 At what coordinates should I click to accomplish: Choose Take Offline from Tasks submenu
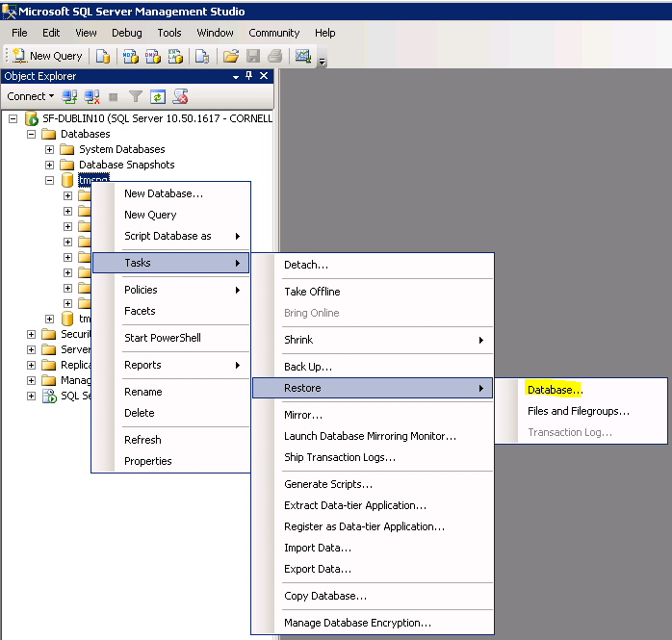(373, 292)
